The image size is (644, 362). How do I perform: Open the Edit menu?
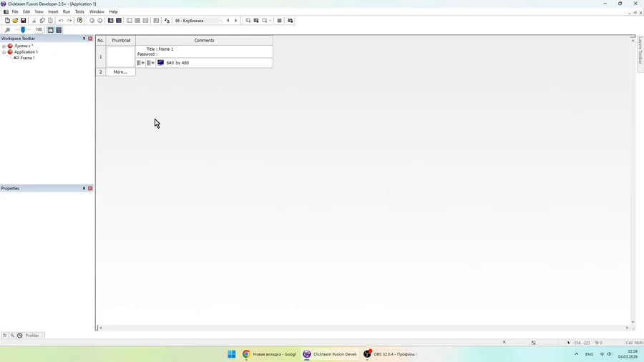coord(26,12)
